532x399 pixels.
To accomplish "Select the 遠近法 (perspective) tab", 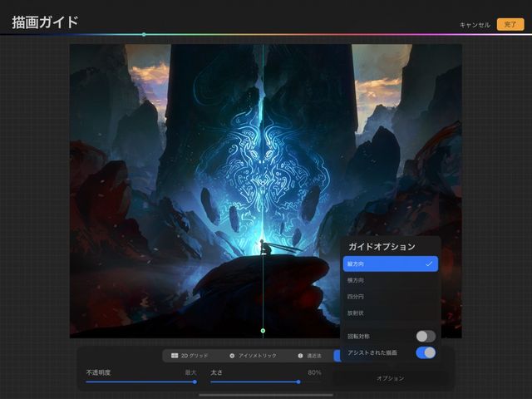I will 309,356.
